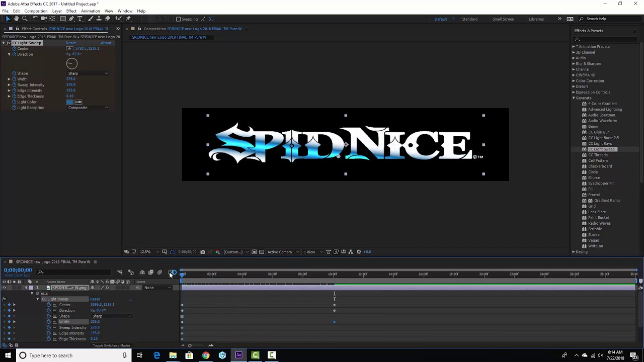
Task: Enable the Snapping checkbox
Action: [x=178, y=19]
